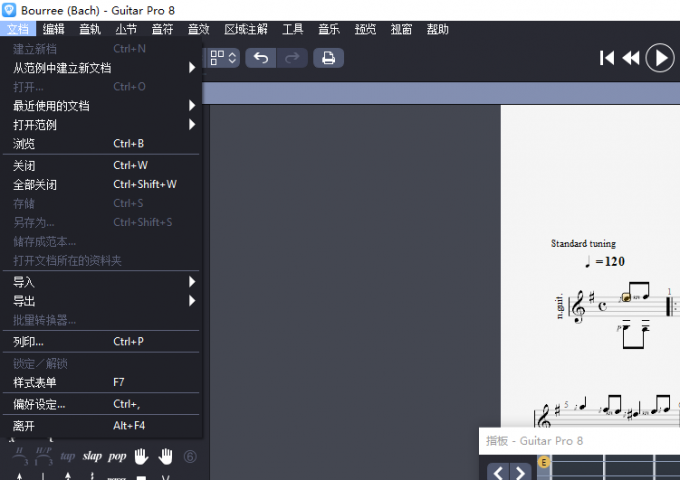Click the undo arrow in the toolbar
The image size is (680, 480).
(x=260, y=58)
